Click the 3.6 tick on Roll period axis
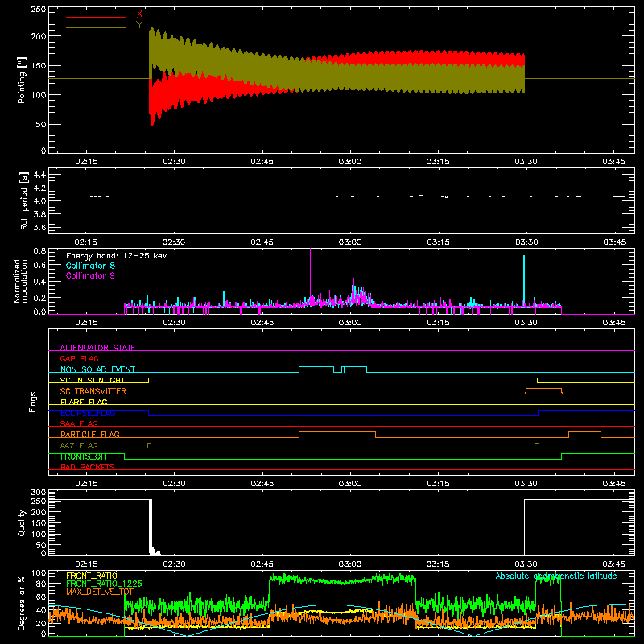644x644 pixels. (39, 227)
